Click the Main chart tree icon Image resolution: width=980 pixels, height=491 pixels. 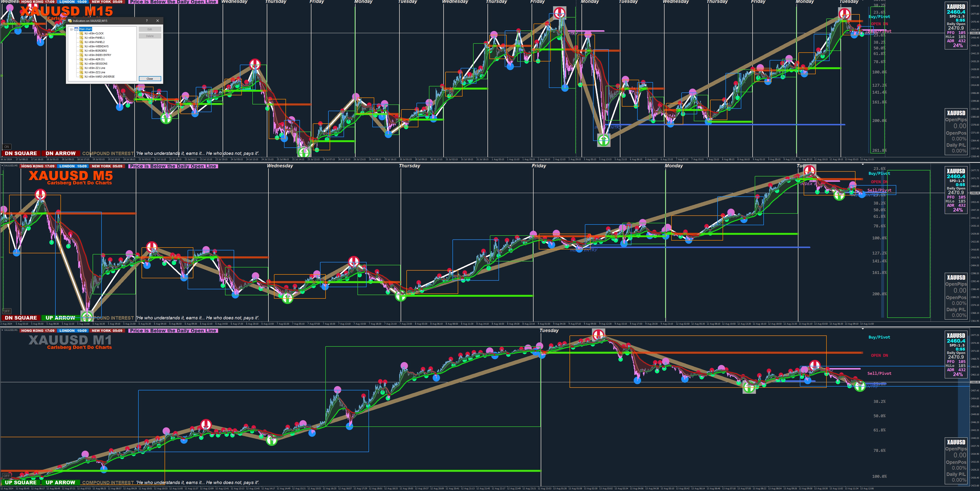tap(77, 29)
